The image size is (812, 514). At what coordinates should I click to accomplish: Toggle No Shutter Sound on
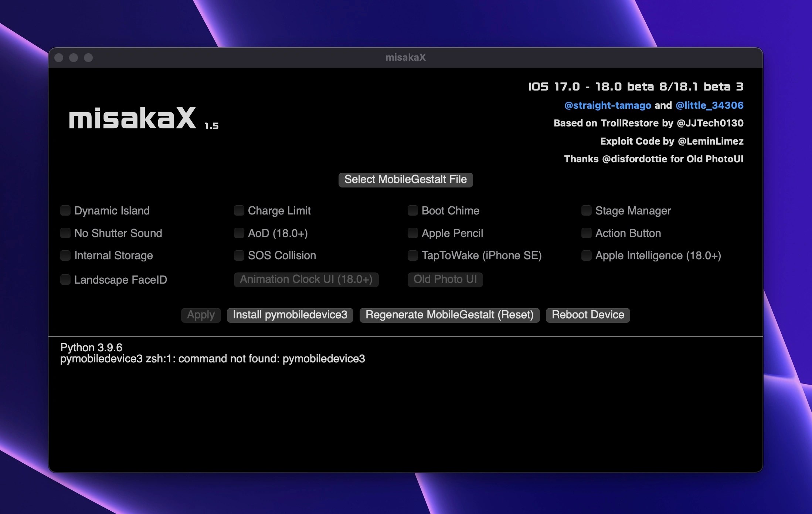(x=65, y=233)
